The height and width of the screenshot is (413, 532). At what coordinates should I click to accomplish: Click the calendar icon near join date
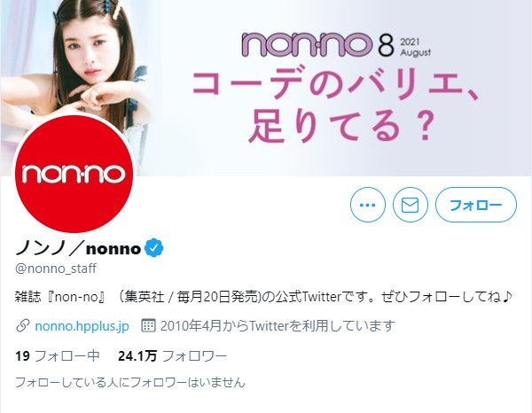[148, 325]
